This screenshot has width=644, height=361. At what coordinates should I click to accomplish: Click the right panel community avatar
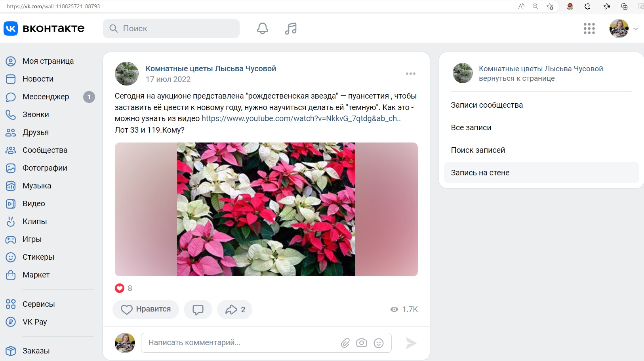point(463,73)
